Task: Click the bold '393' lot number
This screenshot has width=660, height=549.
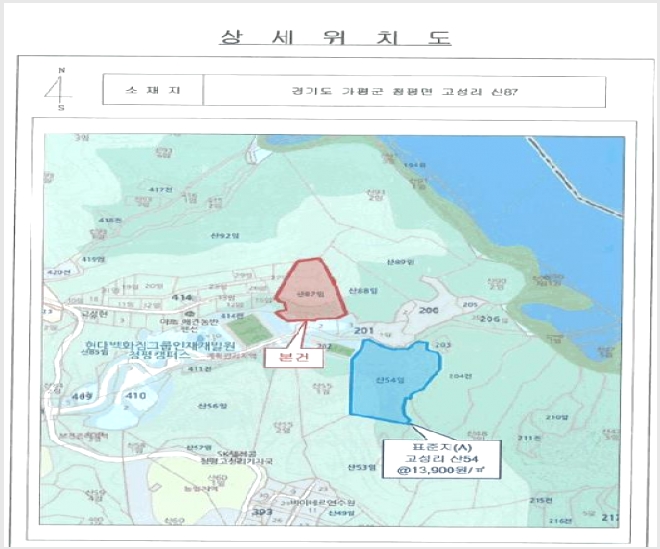Action: [262, 512]
